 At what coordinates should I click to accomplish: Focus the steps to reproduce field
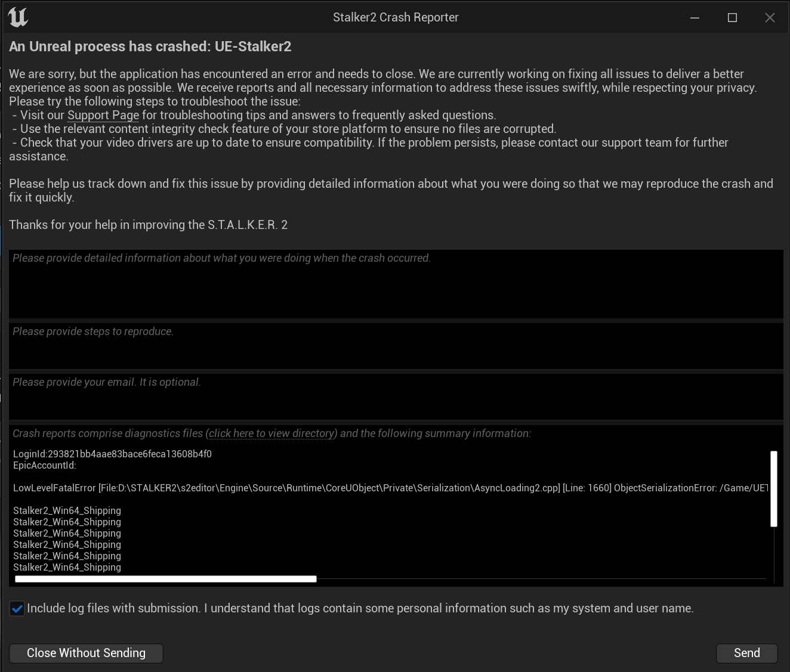click(396, 346)
